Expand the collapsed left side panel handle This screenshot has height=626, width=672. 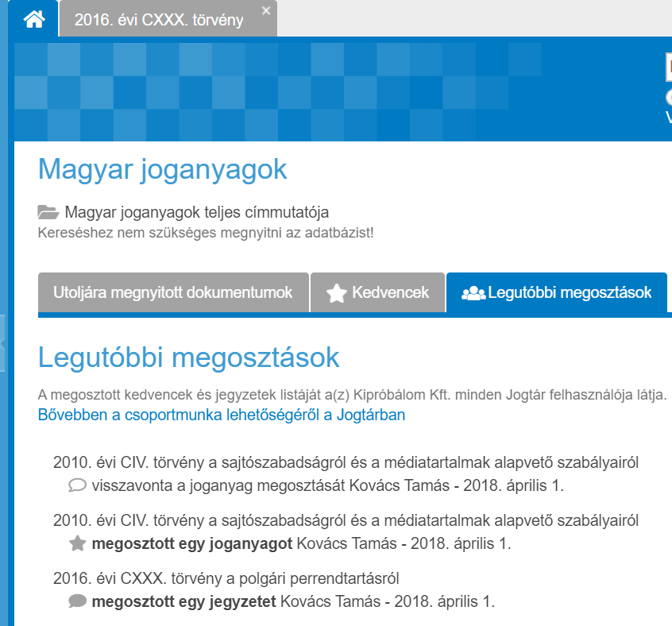2,343
